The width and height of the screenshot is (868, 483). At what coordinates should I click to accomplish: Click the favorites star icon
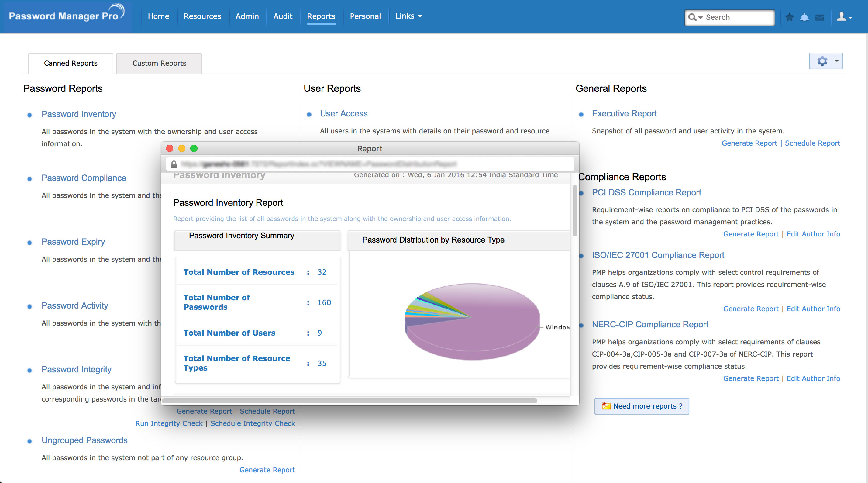(x=790, y=17)
